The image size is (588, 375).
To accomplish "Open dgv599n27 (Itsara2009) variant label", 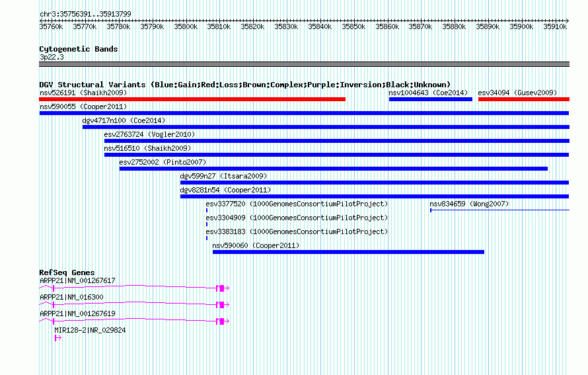I will click(x=223, y=176).
